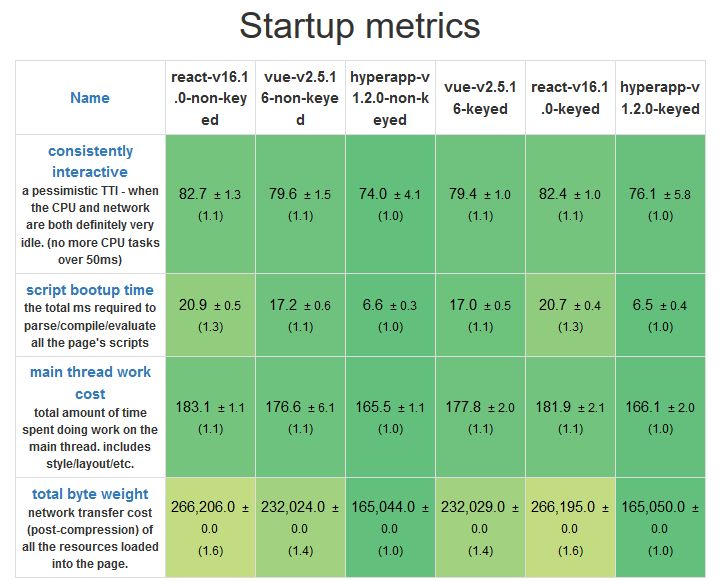
Task: Click the main thread work cost link
Action: (x=90, y=382)
